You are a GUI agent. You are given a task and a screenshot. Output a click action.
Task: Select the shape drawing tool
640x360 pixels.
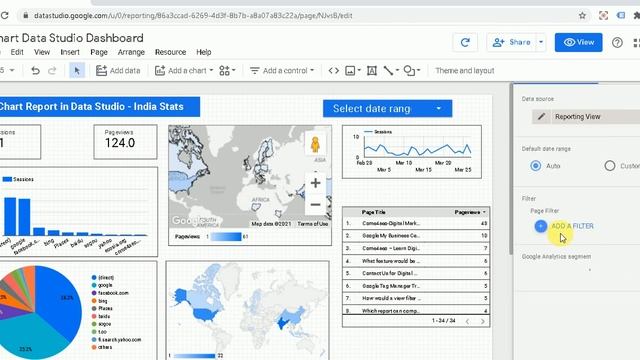tap(409, 71)
